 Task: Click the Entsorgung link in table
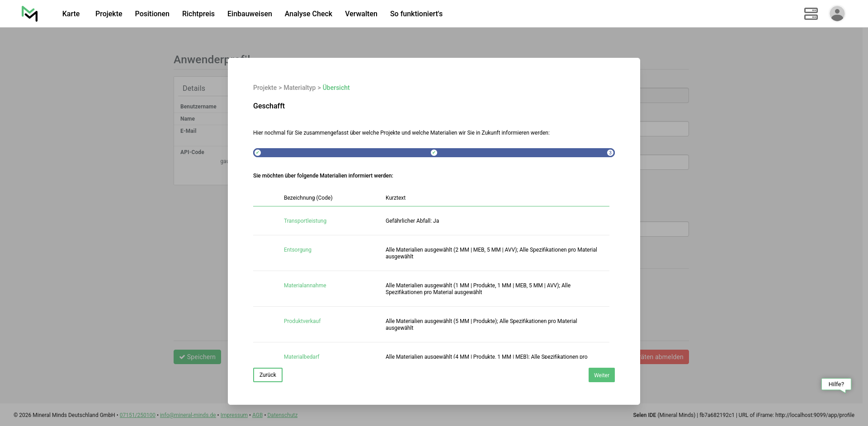click(x=297, y=250)
